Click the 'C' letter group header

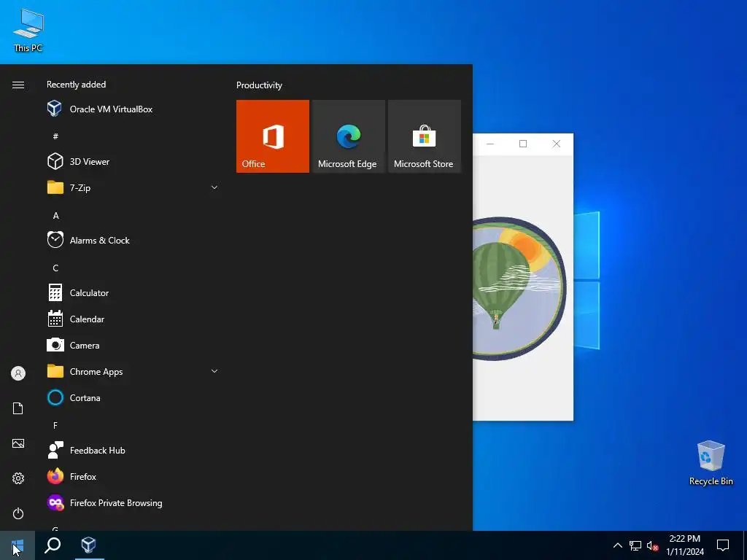55,268
